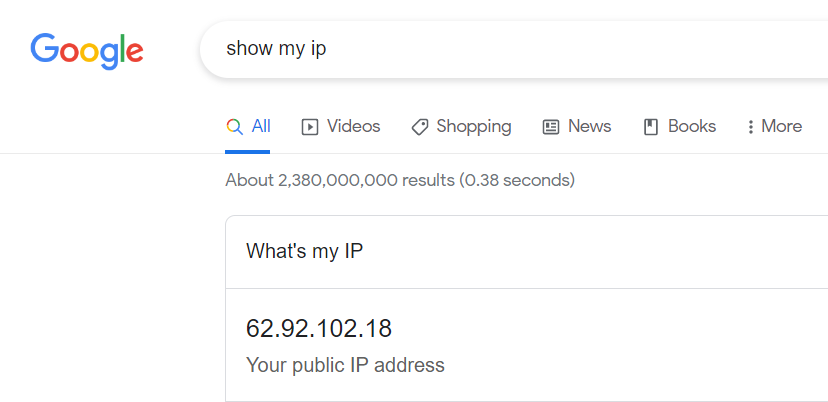Viewport: 828px width, 402px height.
Task: Switch to the Videos tab label
Action: pyautogui.click(x=353, y=126)
